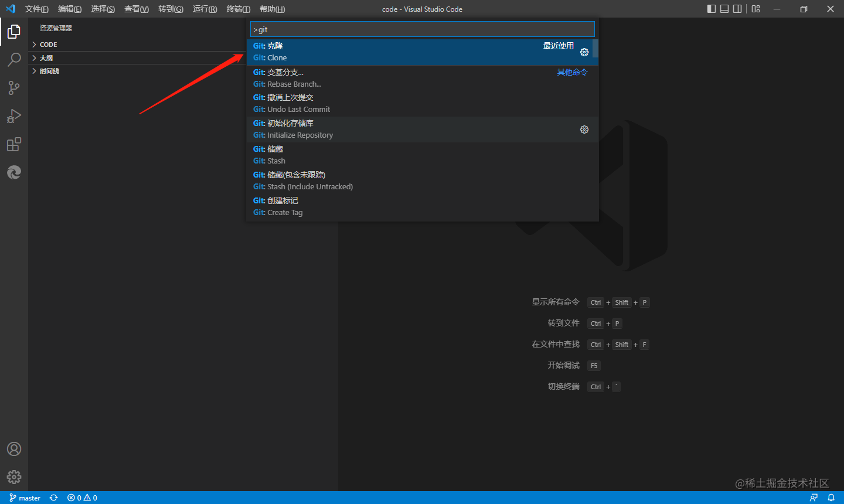The image size is (844, 504).
Task: Open the 文件(F) menu
Action: [36, 9]
